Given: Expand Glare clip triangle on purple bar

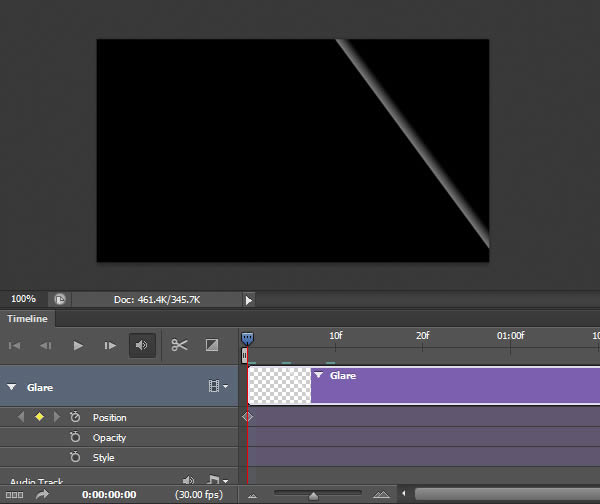Looking at the screenshot, I should (318, 375).
